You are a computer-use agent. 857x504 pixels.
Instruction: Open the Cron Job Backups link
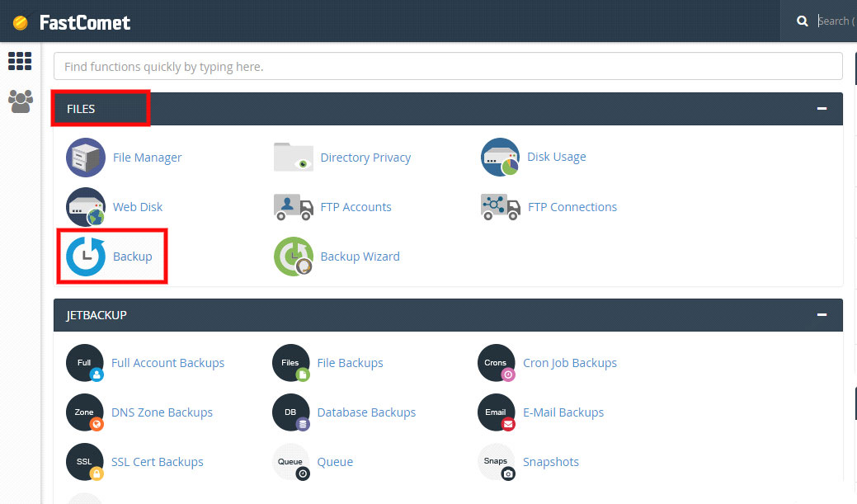pyautogui.click(x=570, y=363)
